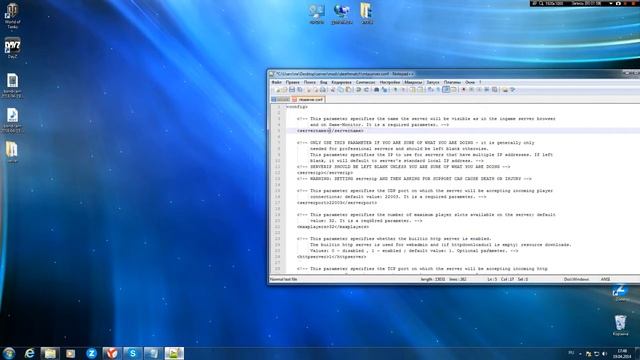Click the <servername></servername> line
The width and height of the screenshot is (640, 360).
(330, 131)
